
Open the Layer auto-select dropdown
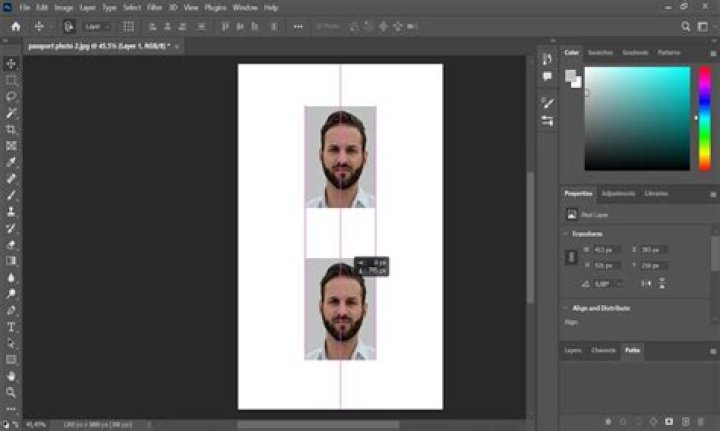tap(97, 27)
